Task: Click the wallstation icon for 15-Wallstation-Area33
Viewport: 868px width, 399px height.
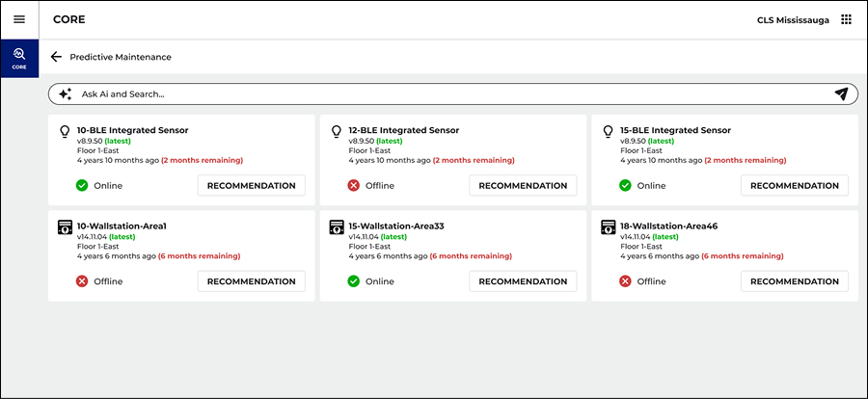Action: [337, 227]
